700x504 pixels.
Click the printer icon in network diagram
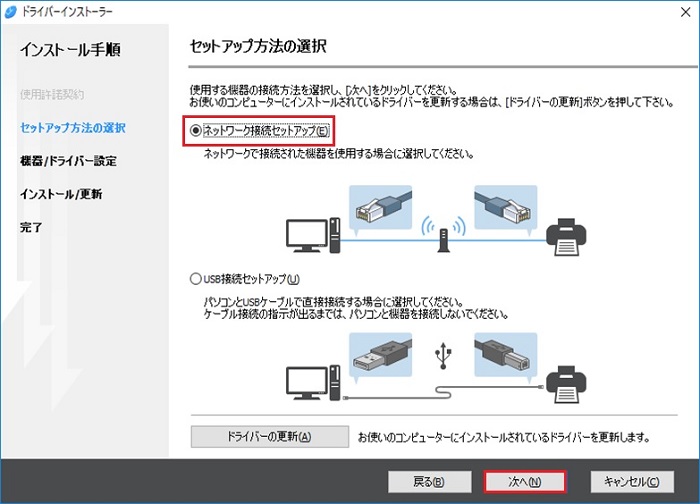point(567,237)
